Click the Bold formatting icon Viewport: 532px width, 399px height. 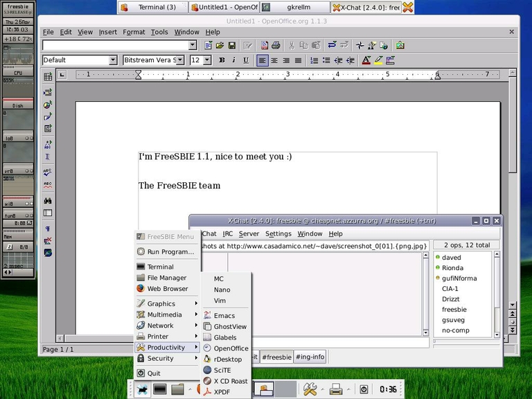(222, 60)
